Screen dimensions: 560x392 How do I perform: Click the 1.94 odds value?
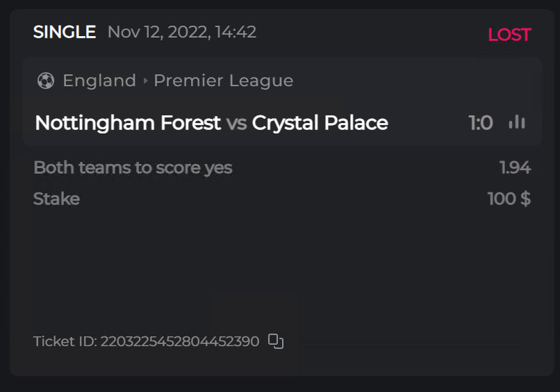point(515,168)
